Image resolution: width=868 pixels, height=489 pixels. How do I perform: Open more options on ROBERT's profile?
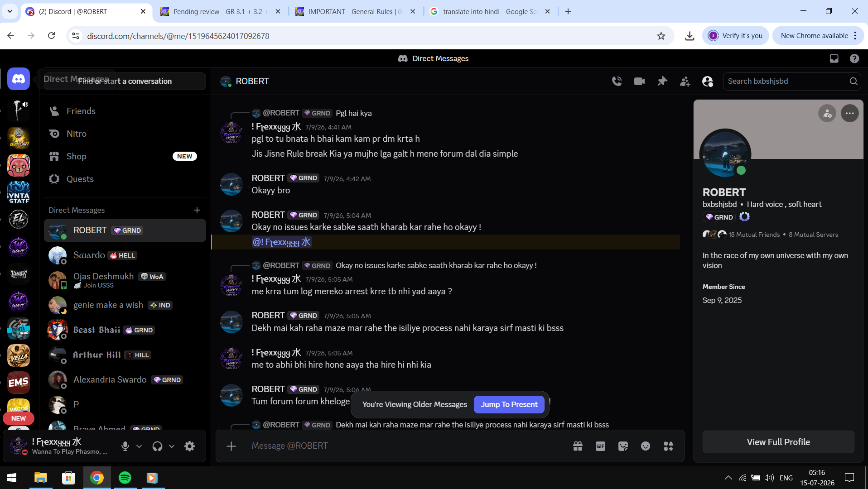coord(849,113)
